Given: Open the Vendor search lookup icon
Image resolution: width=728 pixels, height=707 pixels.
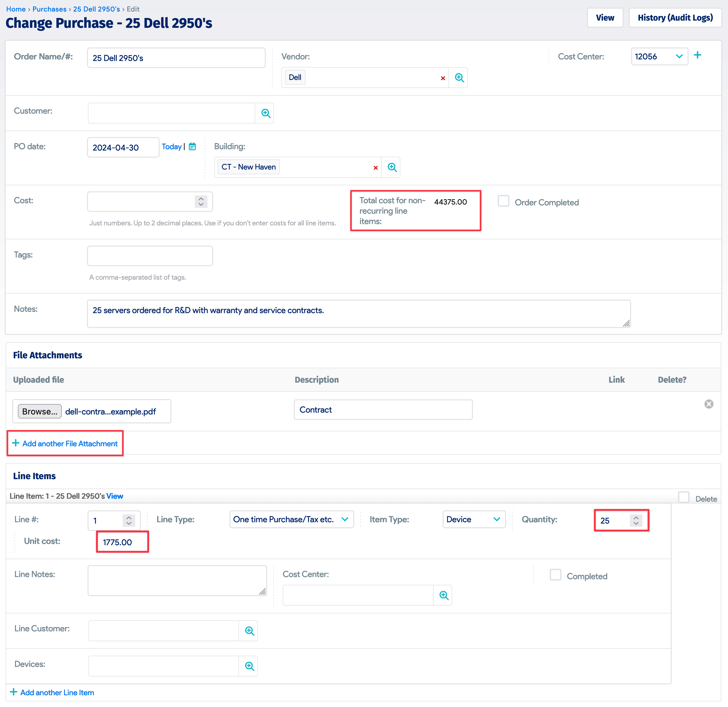Looking at the screenshot, I should click(x=459, y=78).
